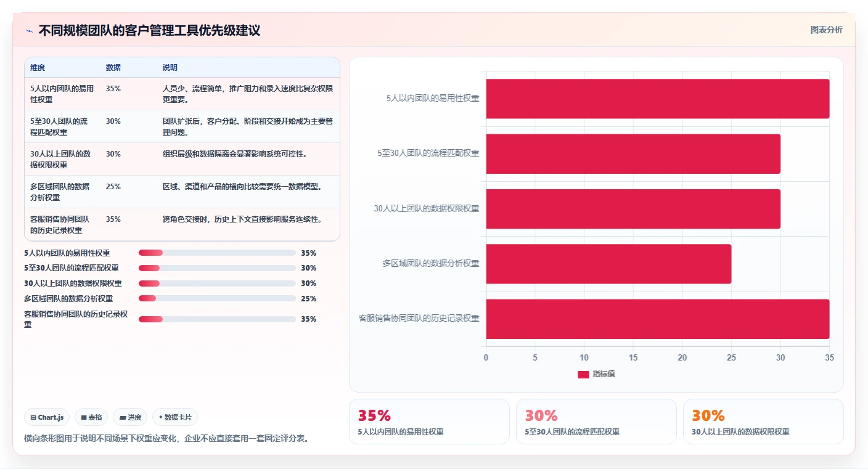This screenshot has height=469, width=868.
Task: Select the 5至30人团队的流程匹配权重 table cell
Action: pyautogui.click(x=62, y=126)
